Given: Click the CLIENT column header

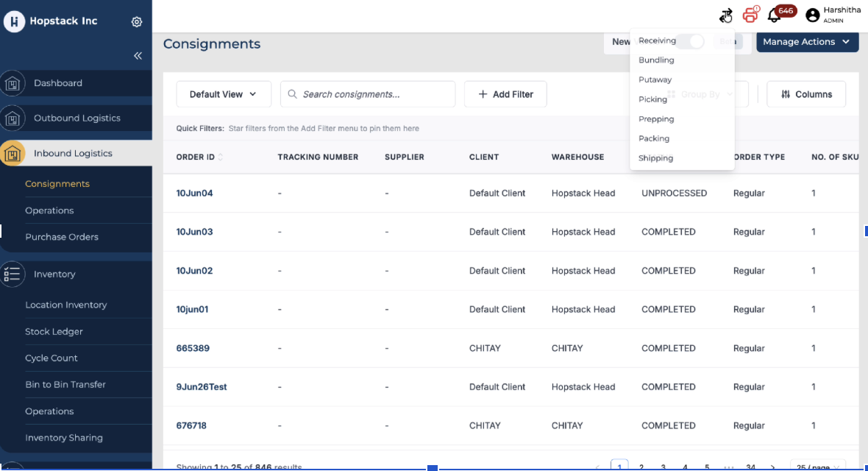Looking at the screenshot, I should (484, 157).
